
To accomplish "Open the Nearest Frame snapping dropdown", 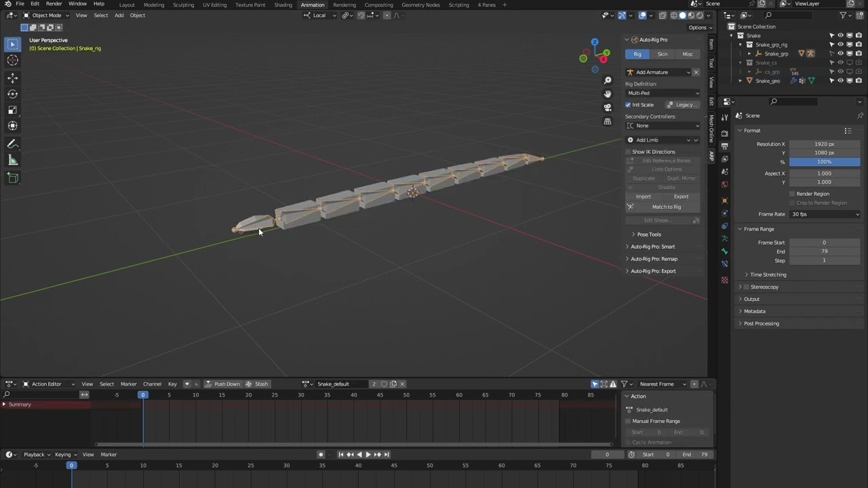I will tap(663, 384).
